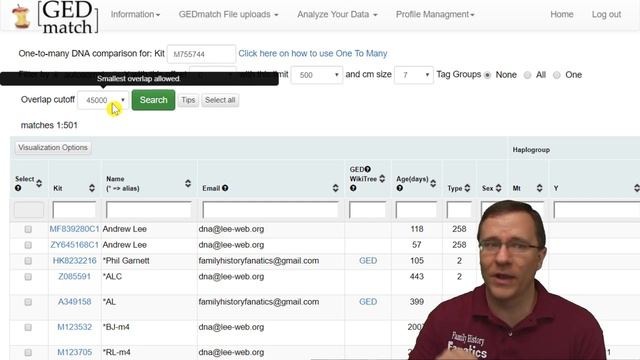Open Visualization Options

click(x=53, y=147)
